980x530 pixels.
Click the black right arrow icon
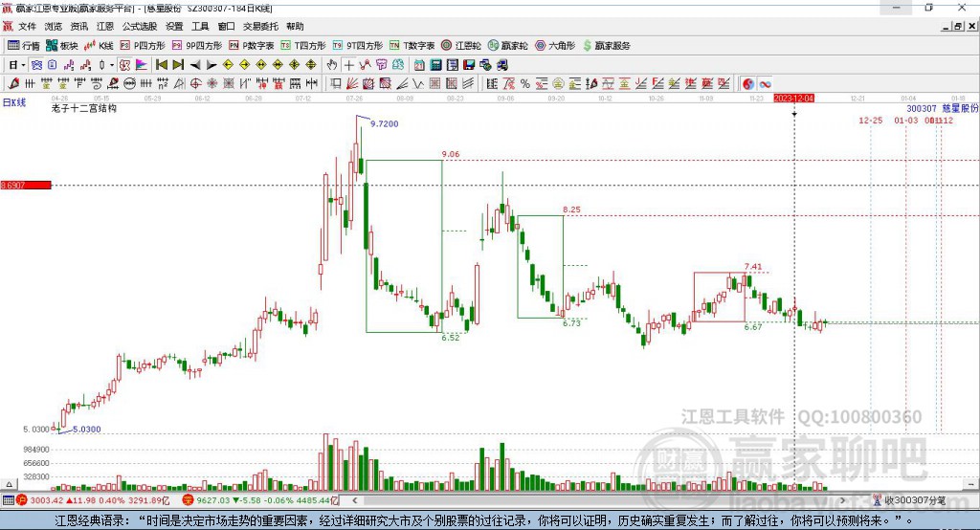(x=212, y=65)
